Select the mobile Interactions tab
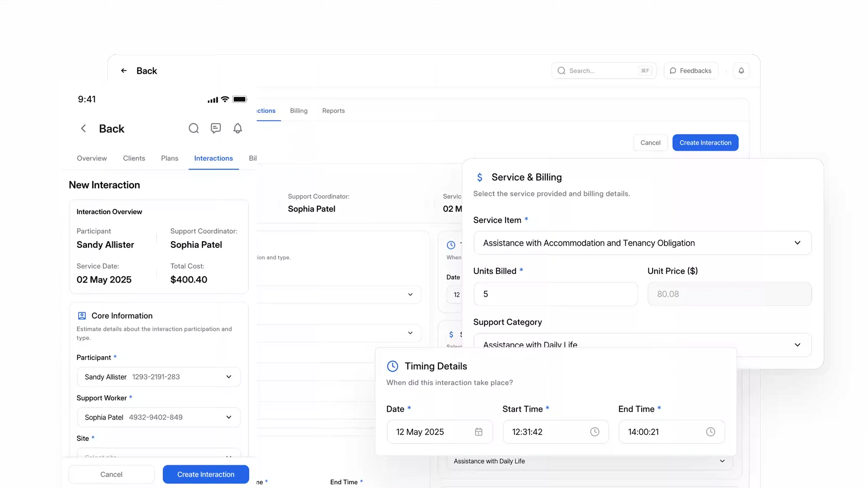 point(213,158)
